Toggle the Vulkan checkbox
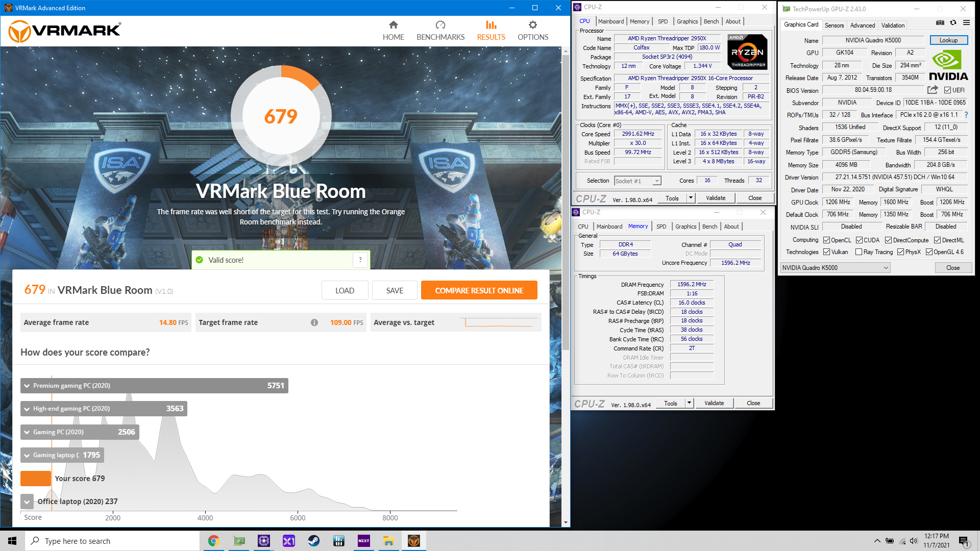Screen dimensions: 980x551 [x=826, y=252]
